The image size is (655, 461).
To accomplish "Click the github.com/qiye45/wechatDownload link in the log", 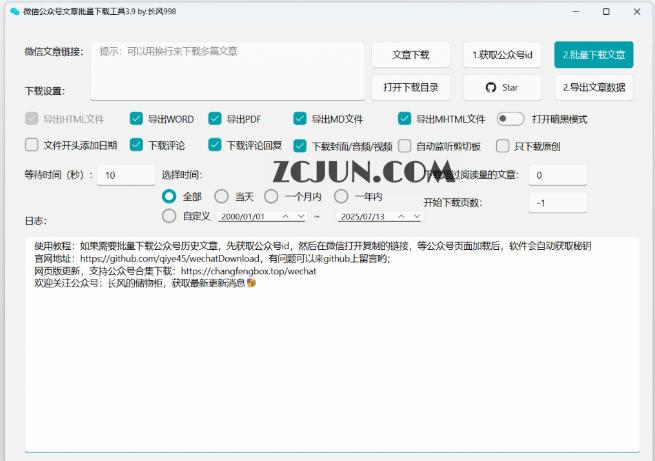I will coord(170,259).
